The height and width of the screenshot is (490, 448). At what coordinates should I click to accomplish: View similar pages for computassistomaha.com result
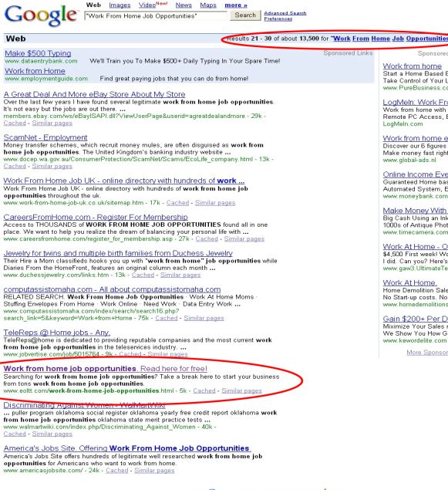(x=204, y=318)
